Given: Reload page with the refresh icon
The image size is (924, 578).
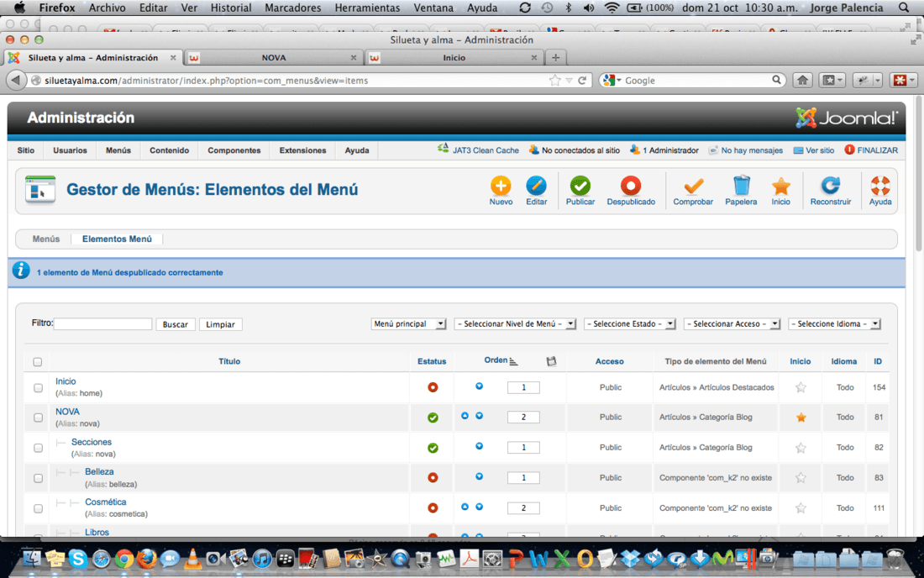Looking at the screenshot, I should pyautogui.click(x=582, y=80).
